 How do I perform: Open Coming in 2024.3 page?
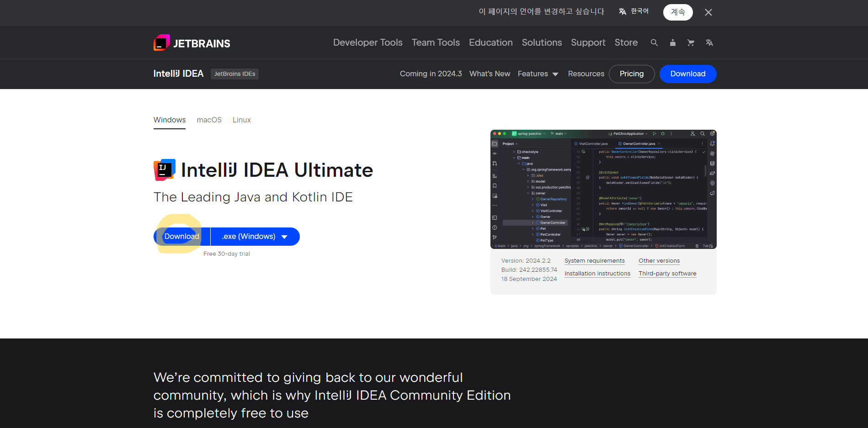(431, 74)
